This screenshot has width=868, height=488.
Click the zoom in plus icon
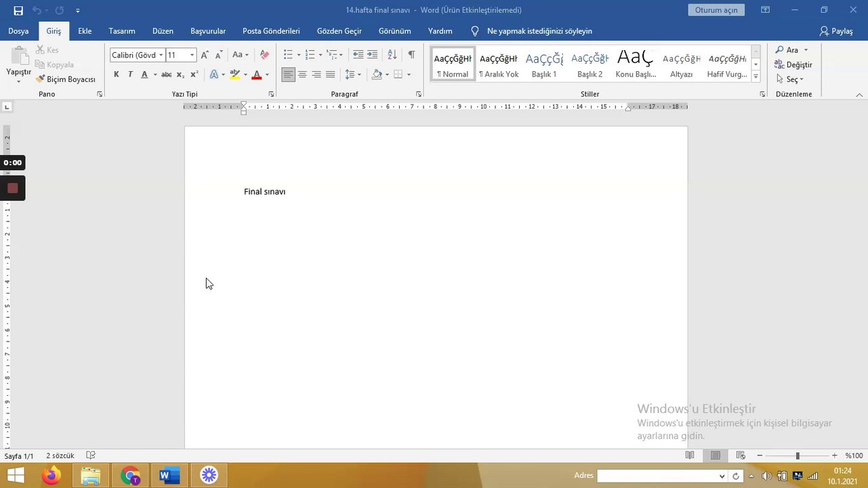coord(835,456)
